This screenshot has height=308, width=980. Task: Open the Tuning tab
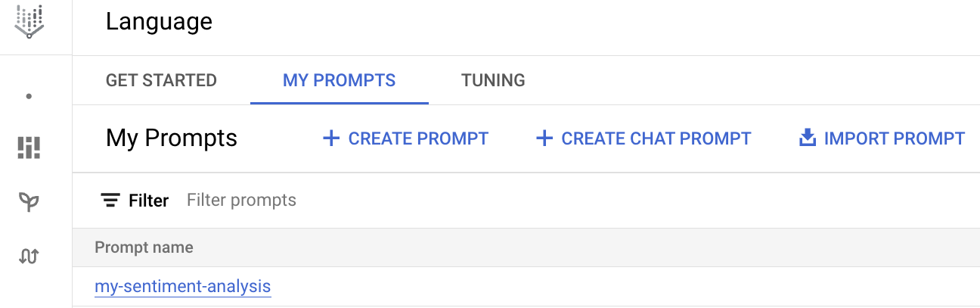coord(493,80)
